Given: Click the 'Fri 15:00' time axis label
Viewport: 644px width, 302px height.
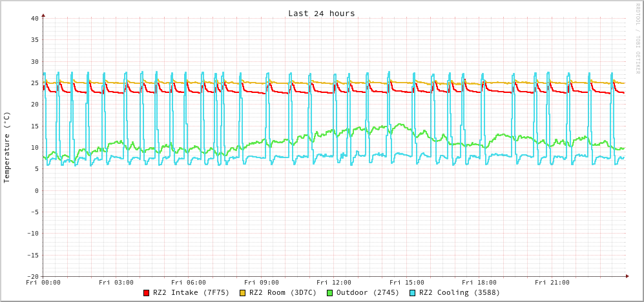Looking at the screenshot, I should click(406, 282).
